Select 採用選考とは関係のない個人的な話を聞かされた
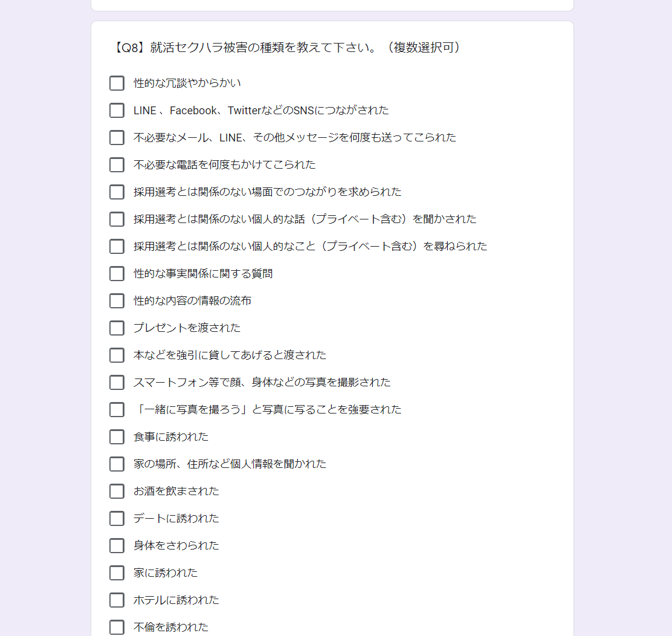Viewport: 672px width, 636px height. tap(117, 219)
